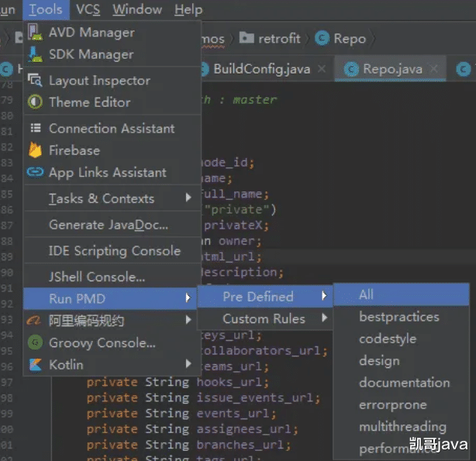Launch AVD Manager from Tools menu
This screenshot has width=476, height=461.
[x=112, y=33]
